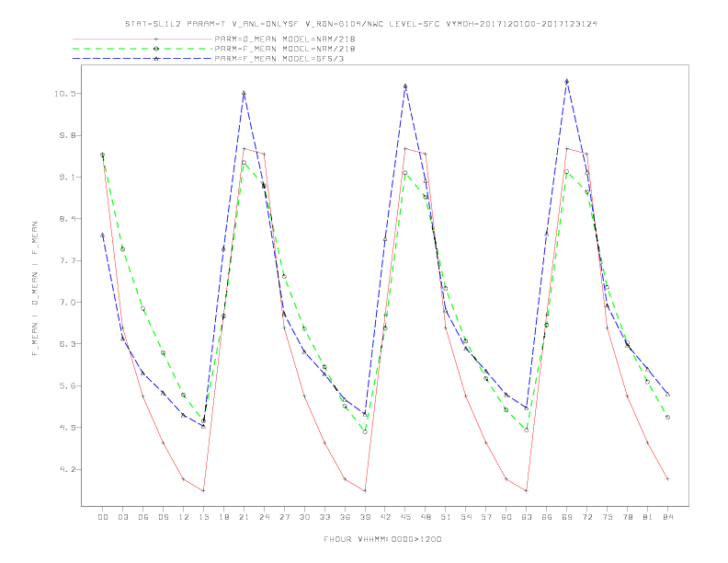Screen dimensions: 728x563
Task: Click x-axis tick label 15
Action: 203,517
